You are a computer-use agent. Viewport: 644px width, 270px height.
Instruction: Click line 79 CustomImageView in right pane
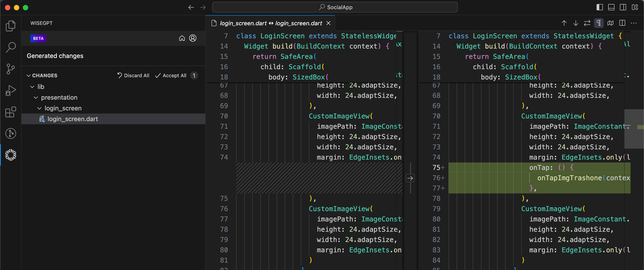coord(553,208)
